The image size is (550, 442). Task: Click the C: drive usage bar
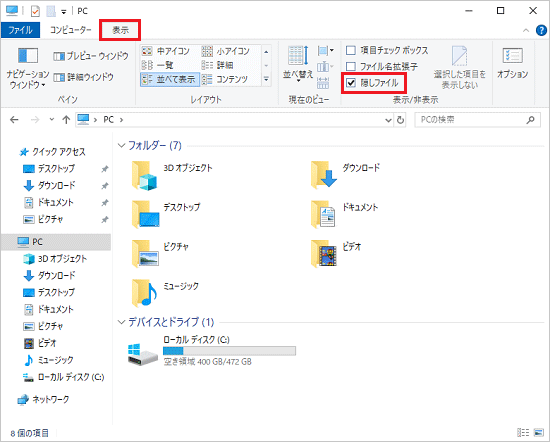tap(229, 351)
